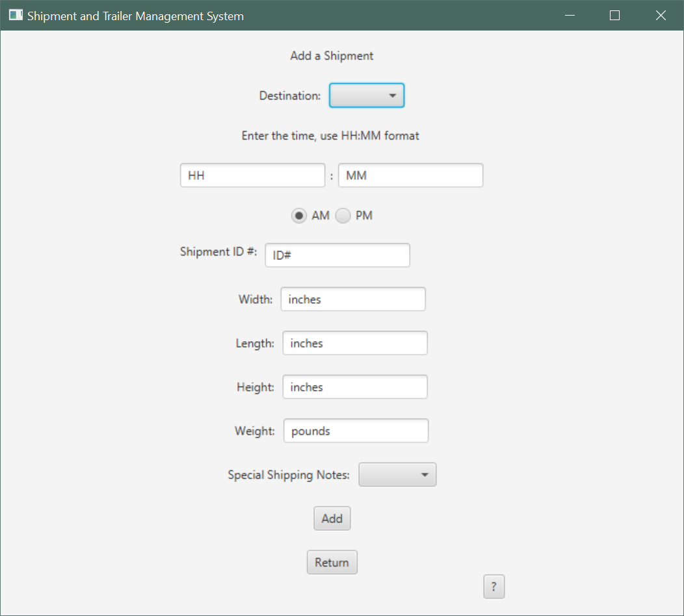Image resolution: width=684 pixels, height=616 pixels.
Task: Click the Width inches input field
Action: coord(352,299)
